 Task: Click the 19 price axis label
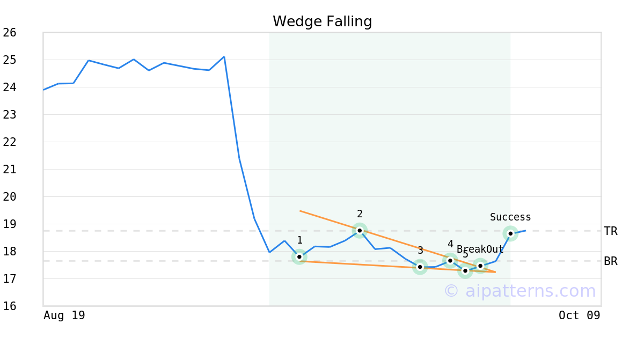pos(10,224)
